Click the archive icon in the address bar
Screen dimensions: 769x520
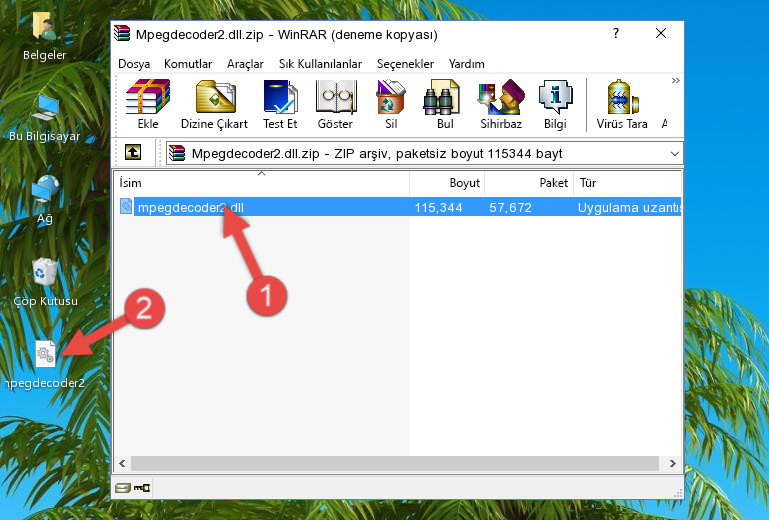(x=177, y=154)
